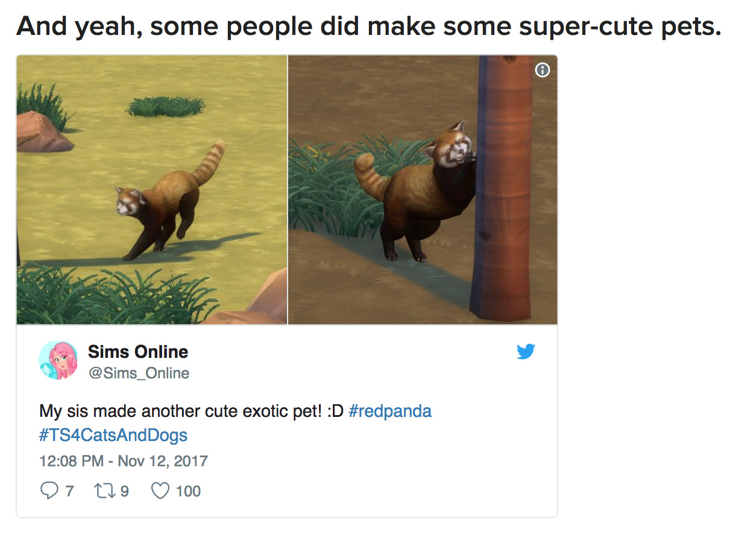Click the brown rock in the left image
The width and height of the screenshot is (756, 535).
coord(41,133)
